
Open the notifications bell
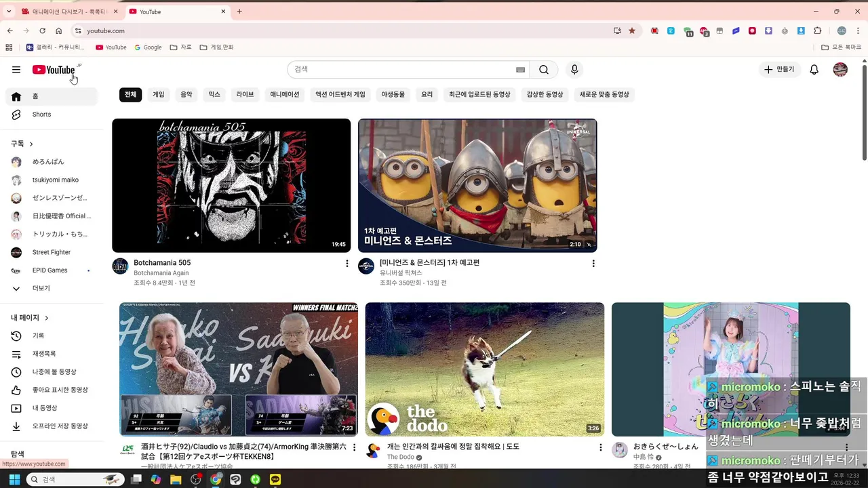(x=814, y=70)
